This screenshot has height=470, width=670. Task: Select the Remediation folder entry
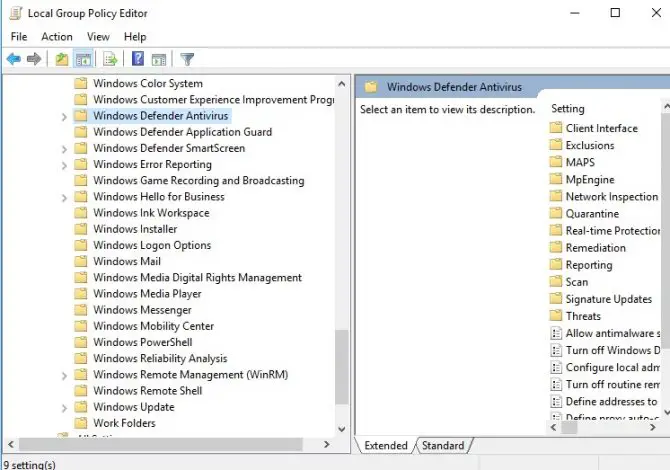(596, 248)
